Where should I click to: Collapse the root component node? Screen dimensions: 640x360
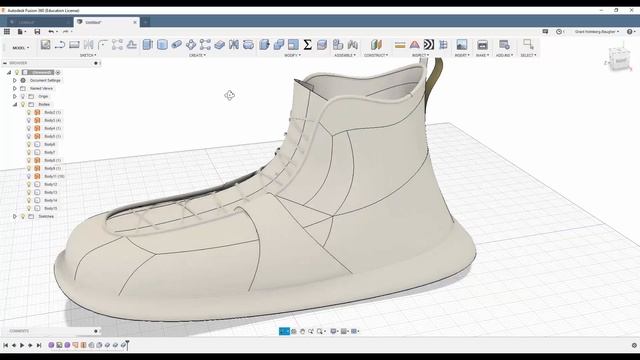9,72
